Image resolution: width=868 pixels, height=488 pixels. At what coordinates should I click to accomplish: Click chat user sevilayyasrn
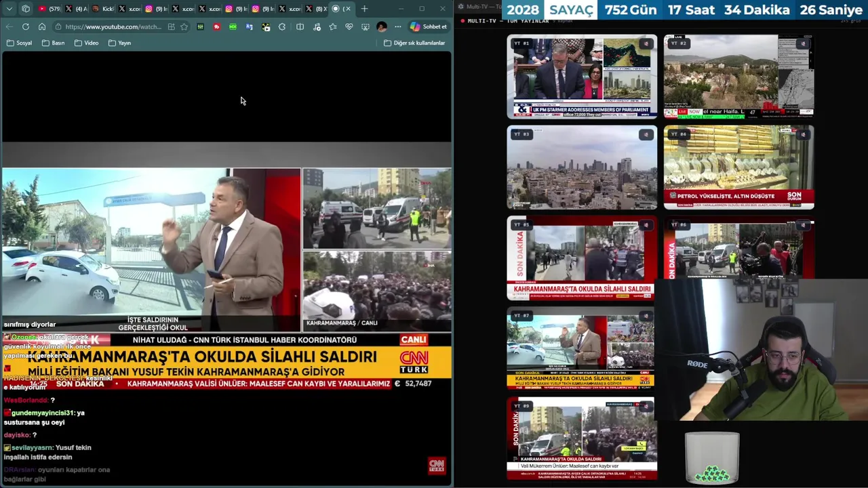32,447
